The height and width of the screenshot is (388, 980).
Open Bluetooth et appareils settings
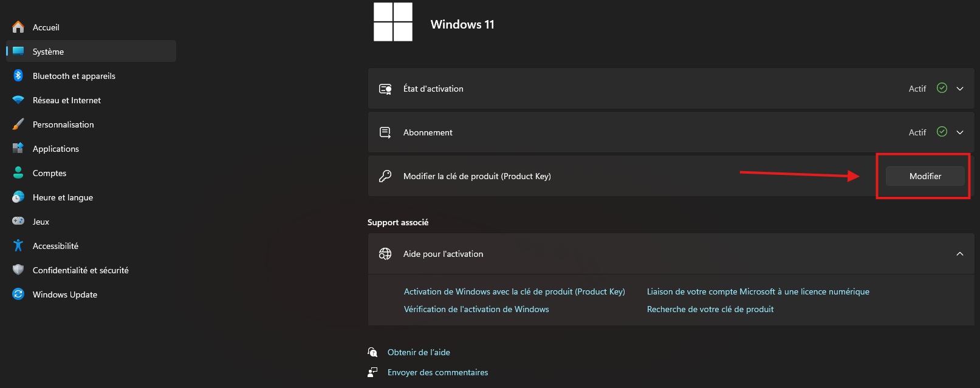[91, 76]
